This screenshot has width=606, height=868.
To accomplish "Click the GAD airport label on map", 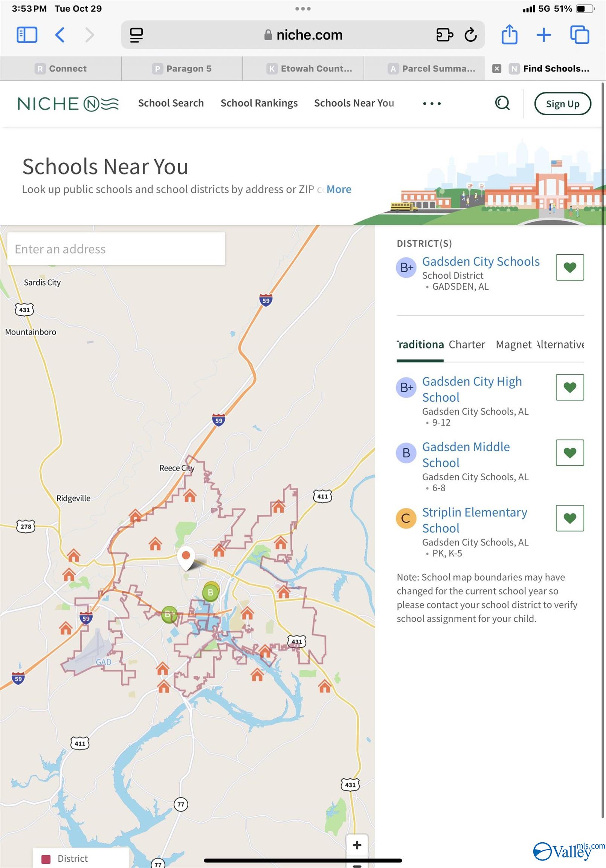I will pyautogui.click(x=104, y=662).
